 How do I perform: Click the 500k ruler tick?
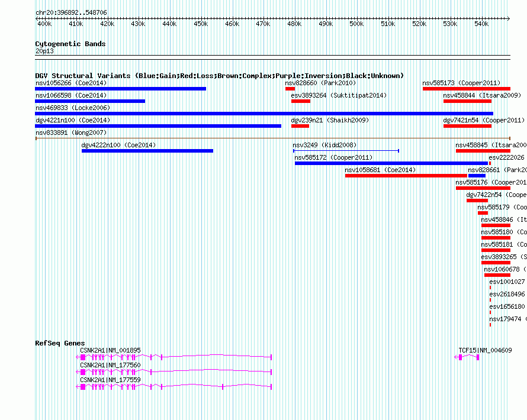pyautogui.click(x=356, y=24)
